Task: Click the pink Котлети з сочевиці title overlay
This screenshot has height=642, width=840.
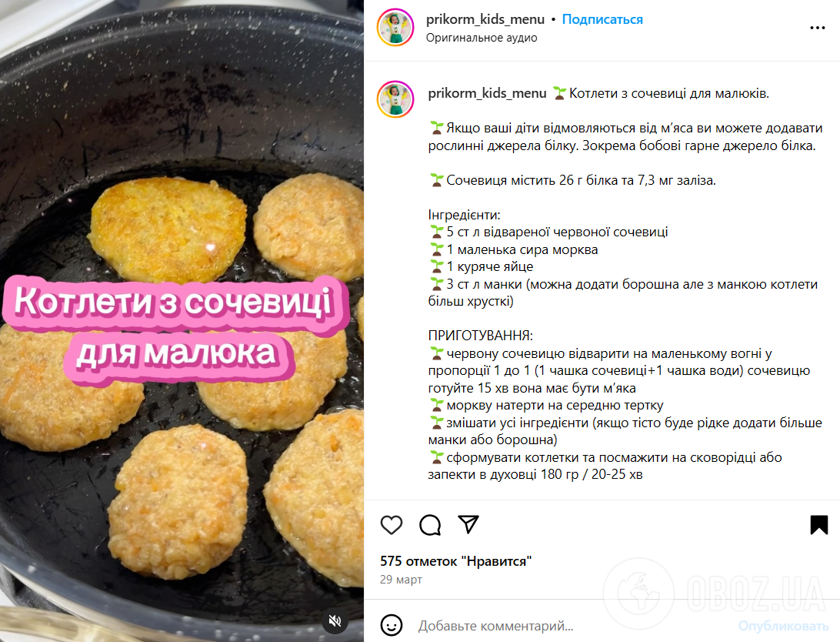Action: click(x=174, y=329)
